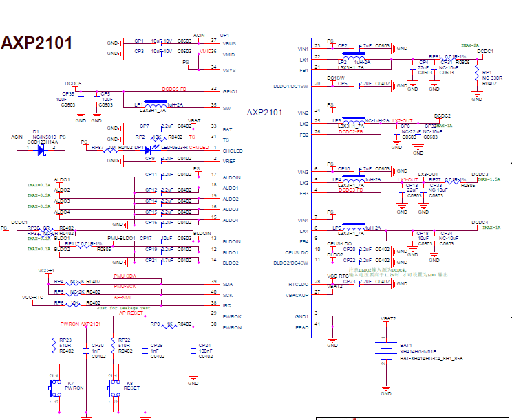Click the VBACKUP pin label
The image size is (512, 420).
click(x=297, y=295)
